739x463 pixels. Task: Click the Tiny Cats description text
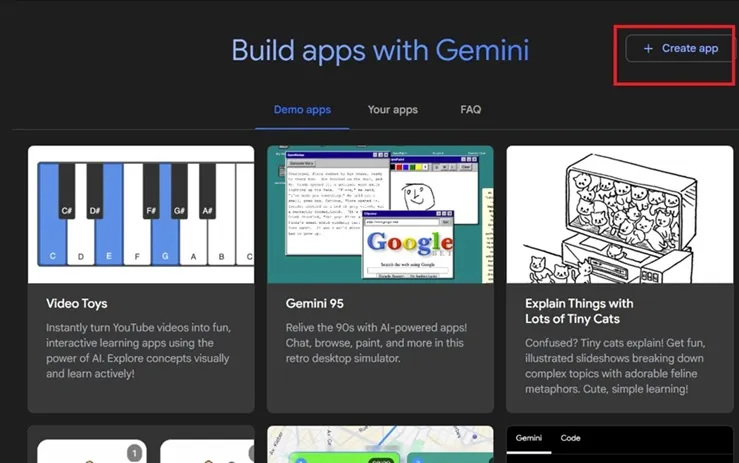point(615,366)
